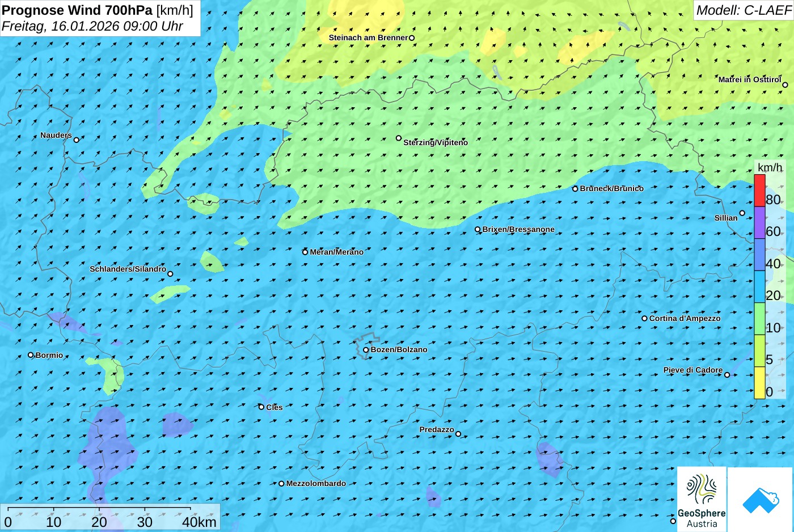Click the legend value '80'
Viewport: 794px width, 532px height.
pos(773,200)
